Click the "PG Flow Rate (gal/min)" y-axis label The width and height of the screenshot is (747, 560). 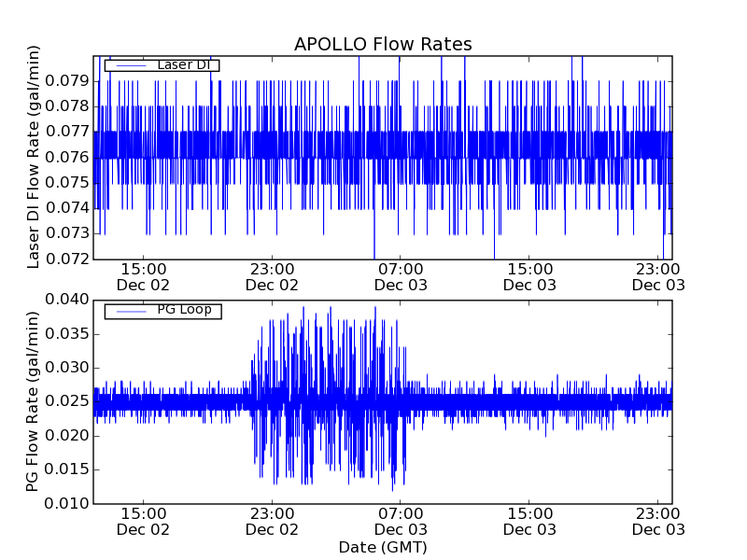point(34,401)
